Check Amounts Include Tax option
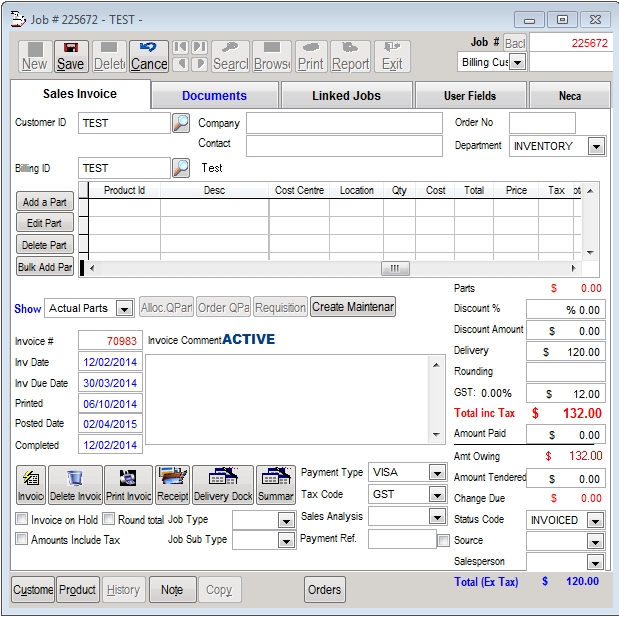The image size is (619, 618). [22, 539]
